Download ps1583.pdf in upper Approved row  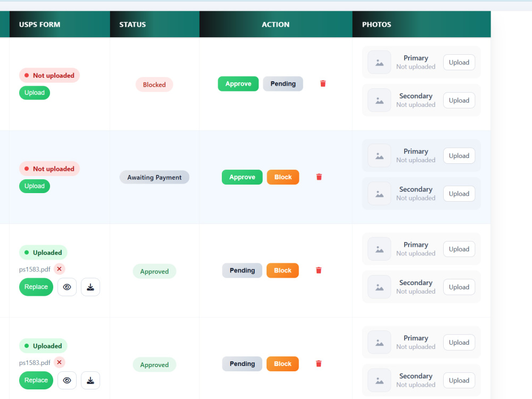point(90,287)
